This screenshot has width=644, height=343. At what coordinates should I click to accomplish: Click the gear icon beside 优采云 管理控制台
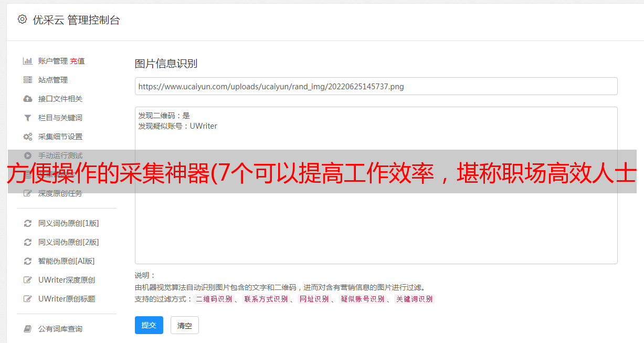point(22,19)
